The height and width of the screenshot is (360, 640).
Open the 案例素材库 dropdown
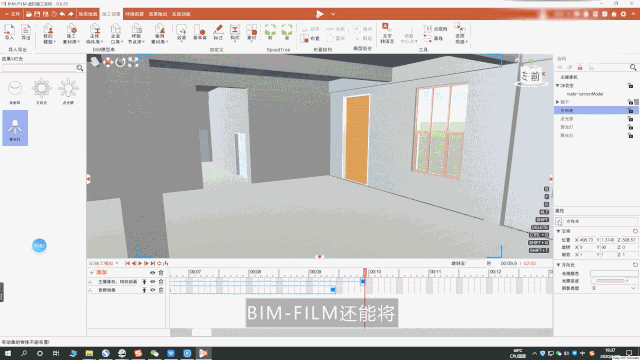(x=159, y=34)
